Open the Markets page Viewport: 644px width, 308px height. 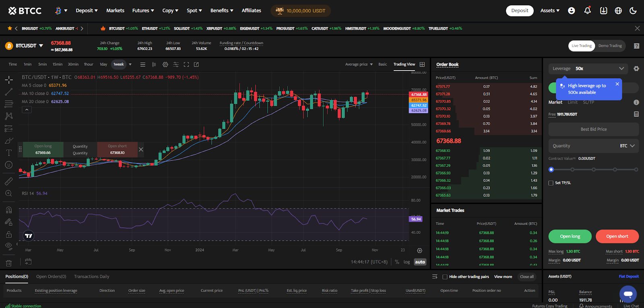(x=115, y=10)
